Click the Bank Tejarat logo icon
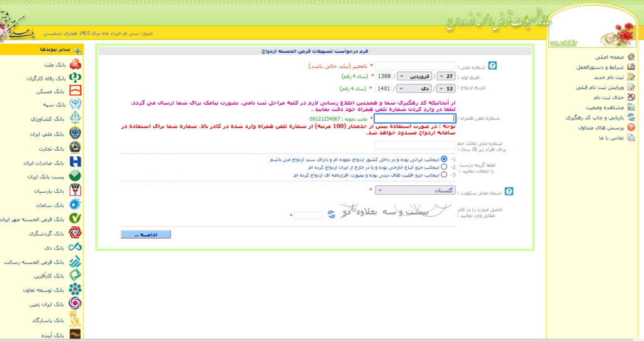644x341 pixels. (75, 148)
